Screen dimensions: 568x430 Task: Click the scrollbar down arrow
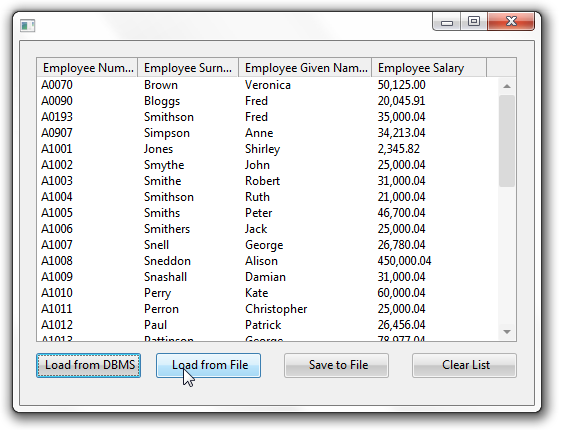tap(507, 332)
